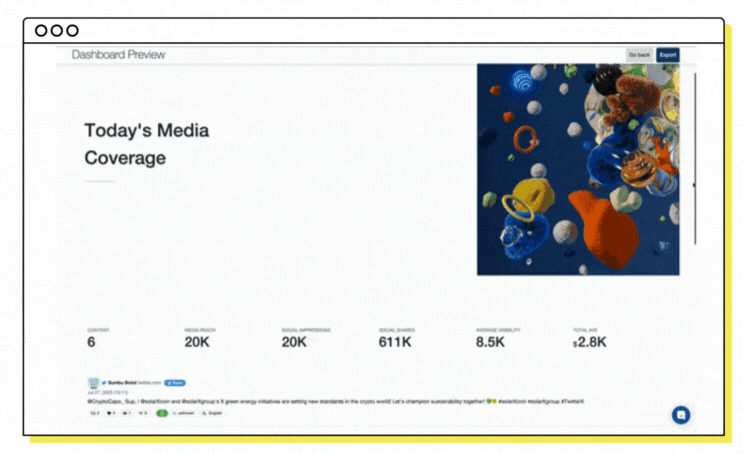This screenshot has width=743, height=453.
Task: Click the Content count 6 metric
Action: point(91,341)
